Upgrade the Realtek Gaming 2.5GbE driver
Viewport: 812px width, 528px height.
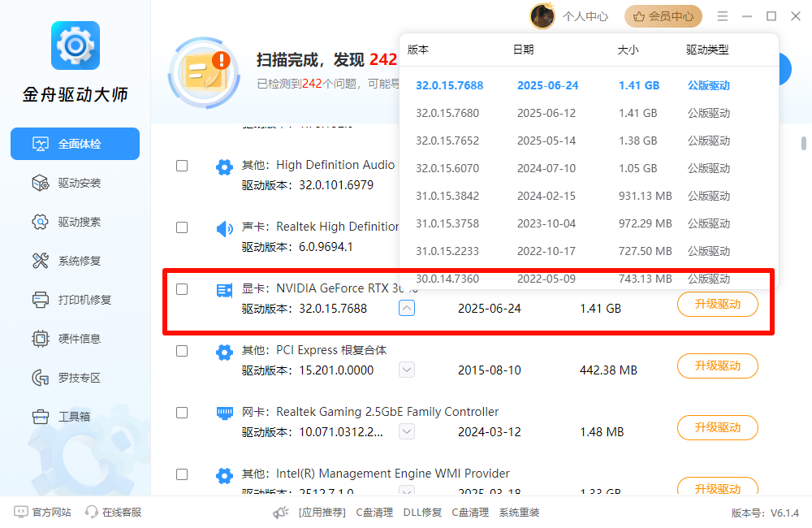click(717, 427)
